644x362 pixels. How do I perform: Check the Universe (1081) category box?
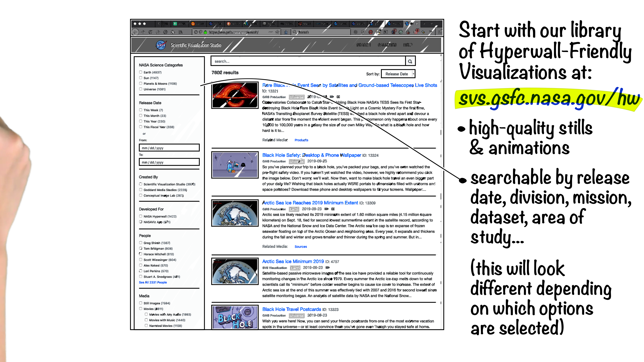[141, 89]
